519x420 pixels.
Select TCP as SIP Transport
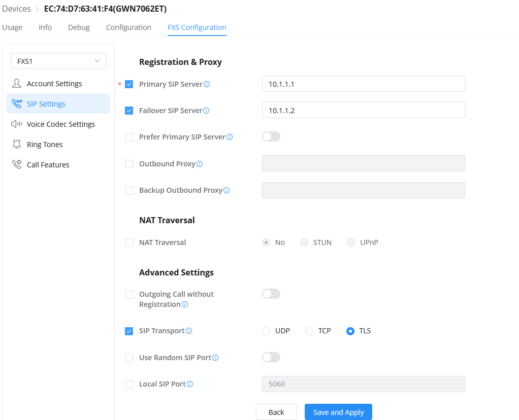[x=309, y=331]
